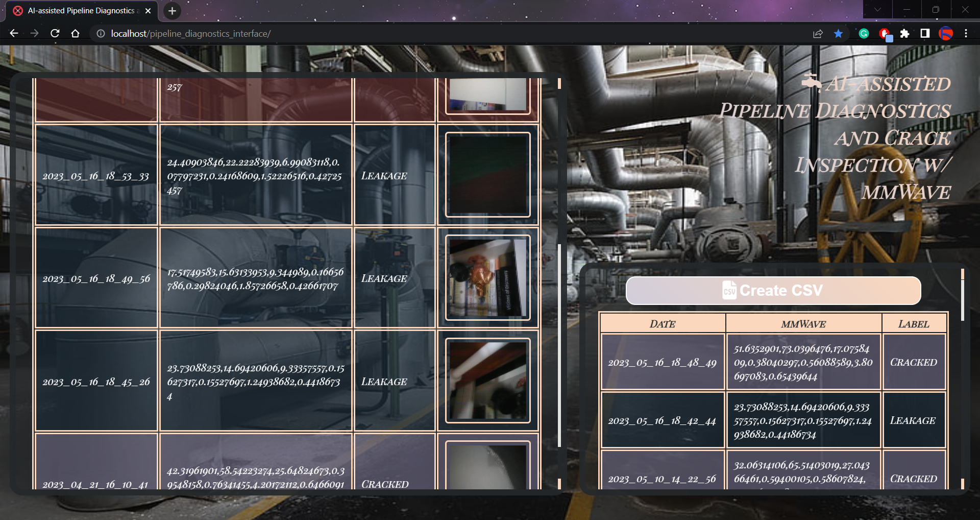Share the current page
This screenshot has height=520, width=980.
[x=818, y=34]
